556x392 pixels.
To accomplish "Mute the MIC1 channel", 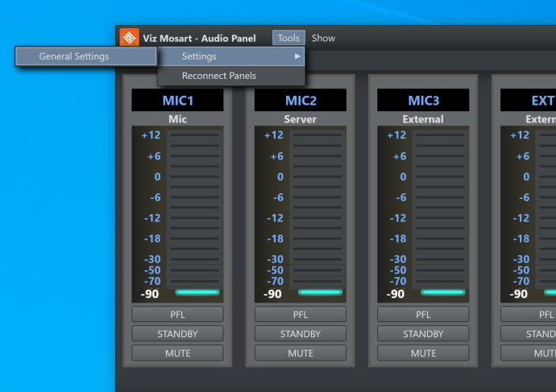I will click(177, 353).
